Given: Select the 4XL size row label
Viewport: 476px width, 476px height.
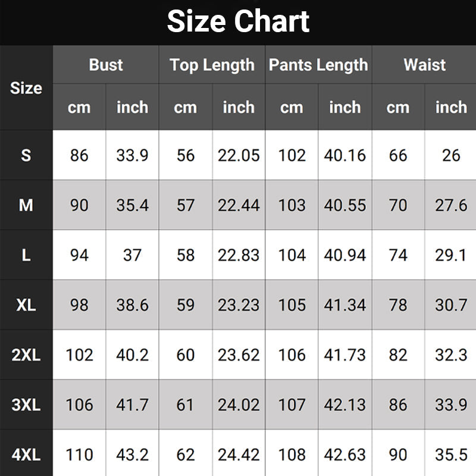Looking at the screenshot, I should coord(26,455).
